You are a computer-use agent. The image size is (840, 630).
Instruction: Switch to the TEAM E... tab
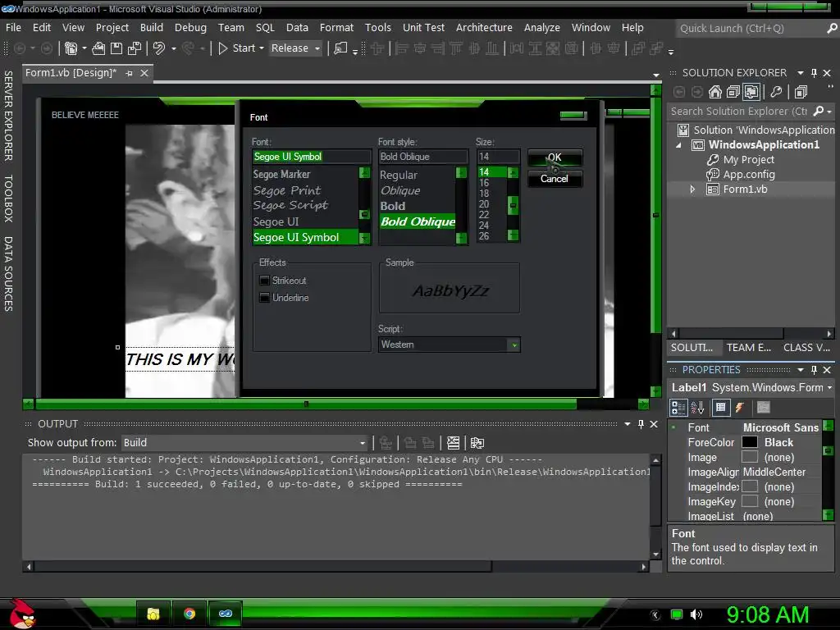748,348
